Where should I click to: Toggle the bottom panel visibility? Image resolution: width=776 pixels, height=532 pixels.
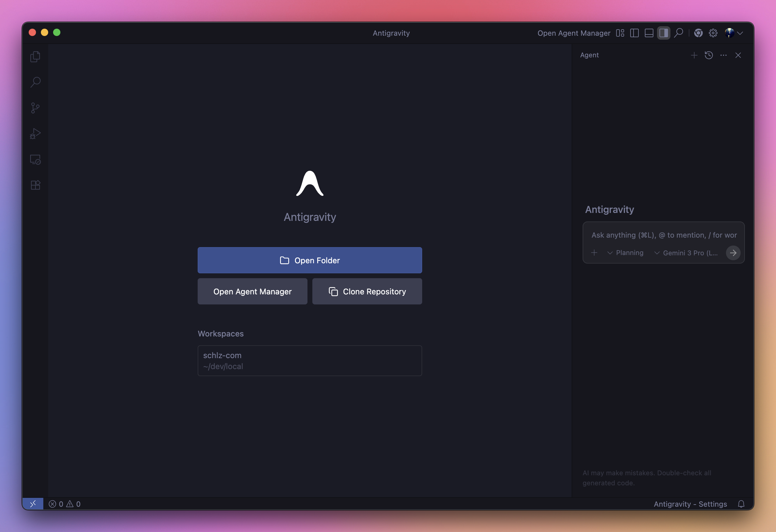[649, 33]
